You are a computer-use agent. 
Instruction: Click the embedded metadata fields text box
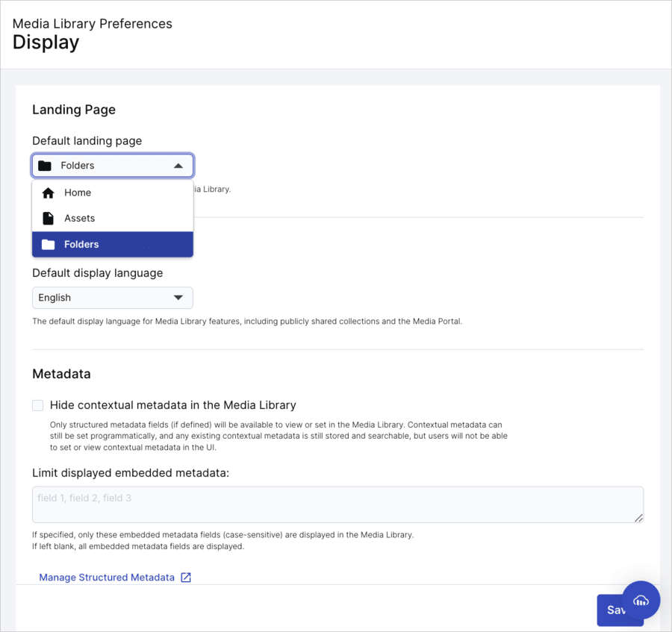(336, 505)
